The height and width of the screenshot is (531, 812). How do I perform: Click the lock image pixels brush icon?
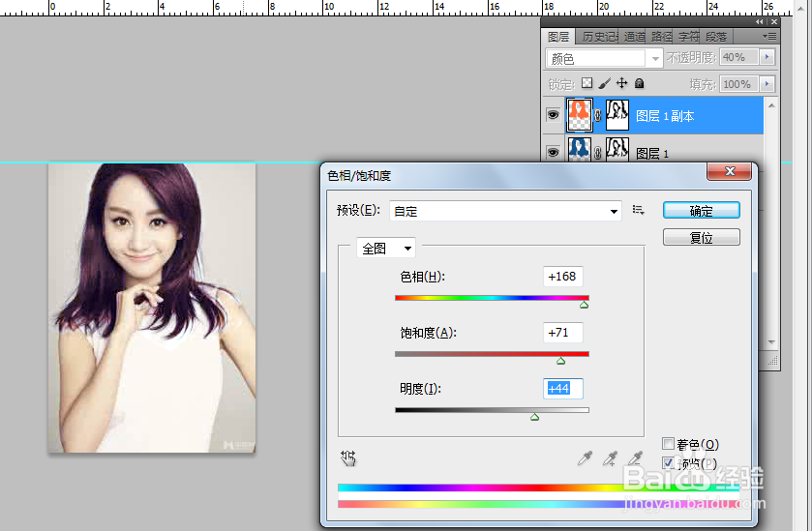[x=604, y=83]
